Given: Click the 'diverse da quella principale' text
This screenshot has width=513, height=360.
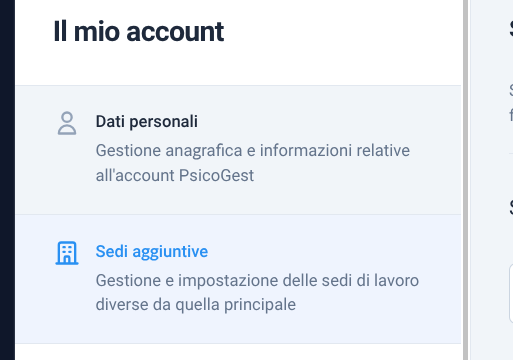Looking at the screenshot, I should click(x=196, y=305).
